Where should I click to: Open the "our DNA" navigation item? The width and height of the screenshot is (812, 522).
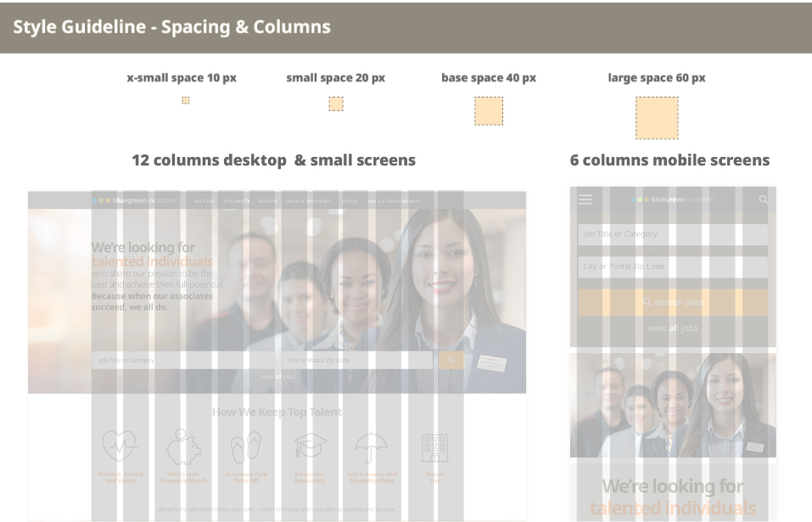point(203,202)
